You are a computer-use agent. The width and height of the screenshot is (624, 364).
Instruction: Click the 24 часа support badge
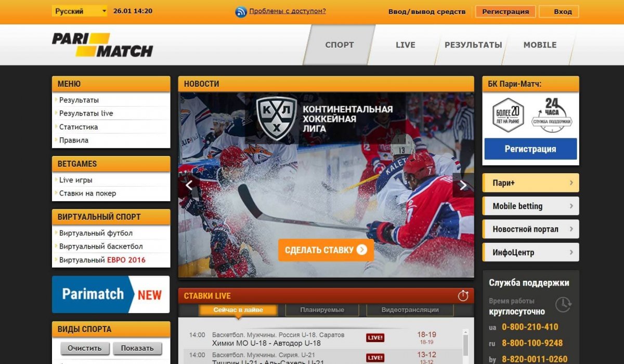[x=552, y=115]
